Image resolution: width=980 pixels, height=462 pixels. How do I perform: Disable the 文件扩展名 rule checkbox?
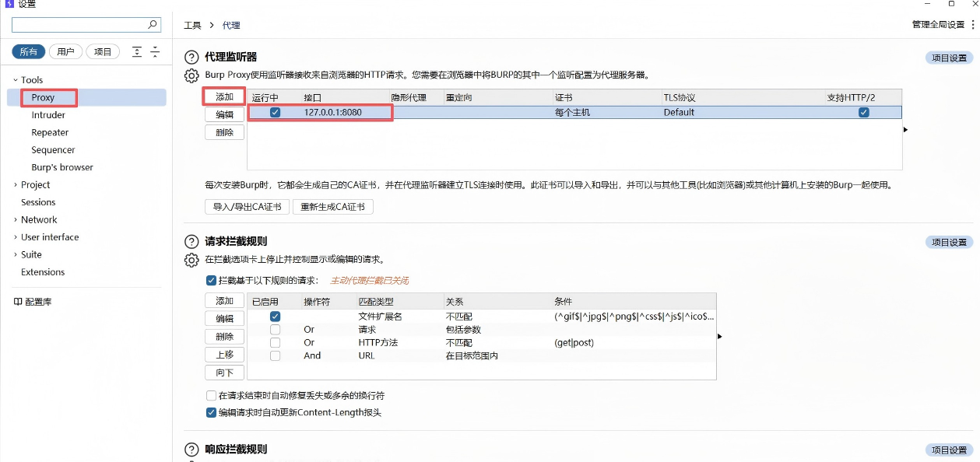coord(275,317)
